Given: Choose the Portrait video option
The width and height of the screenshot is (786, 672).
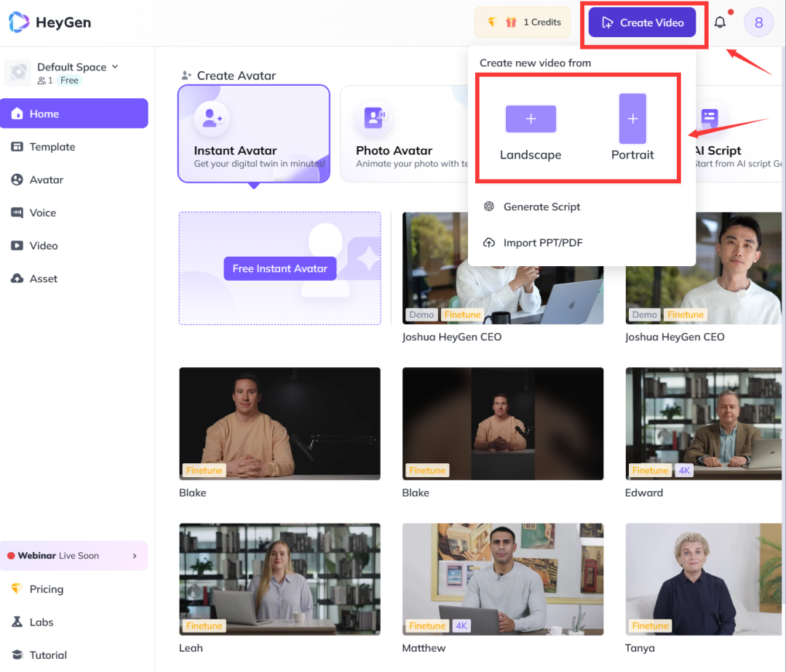Looking at the screenshot, I should 632,127.
